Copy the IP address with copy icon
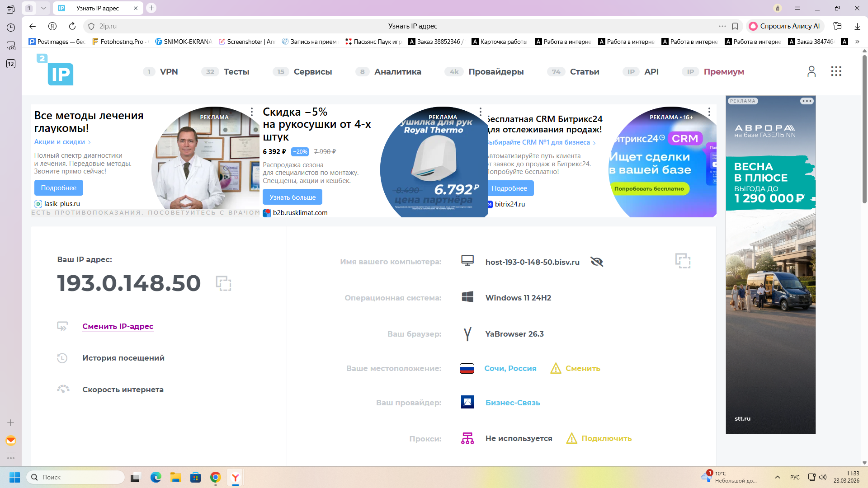 (223, 283)
